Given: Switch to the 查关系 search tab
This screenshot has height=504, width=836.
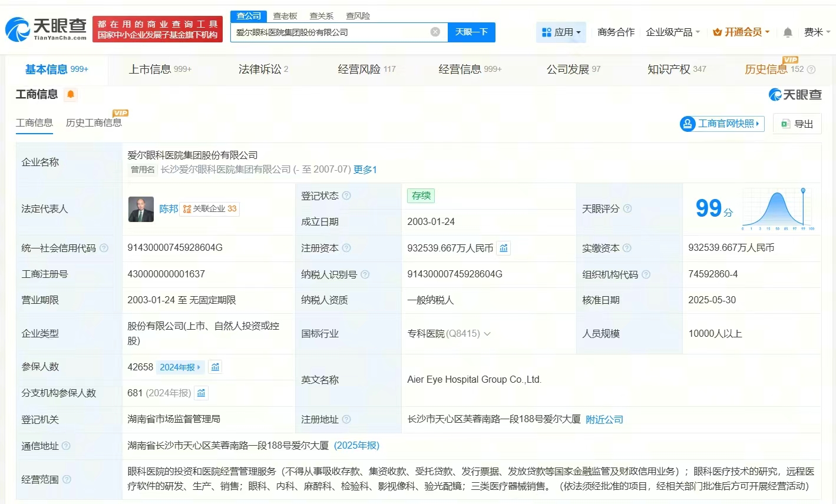Looking at the screenshot, I should pyautogui.click(x=322, y=16).
